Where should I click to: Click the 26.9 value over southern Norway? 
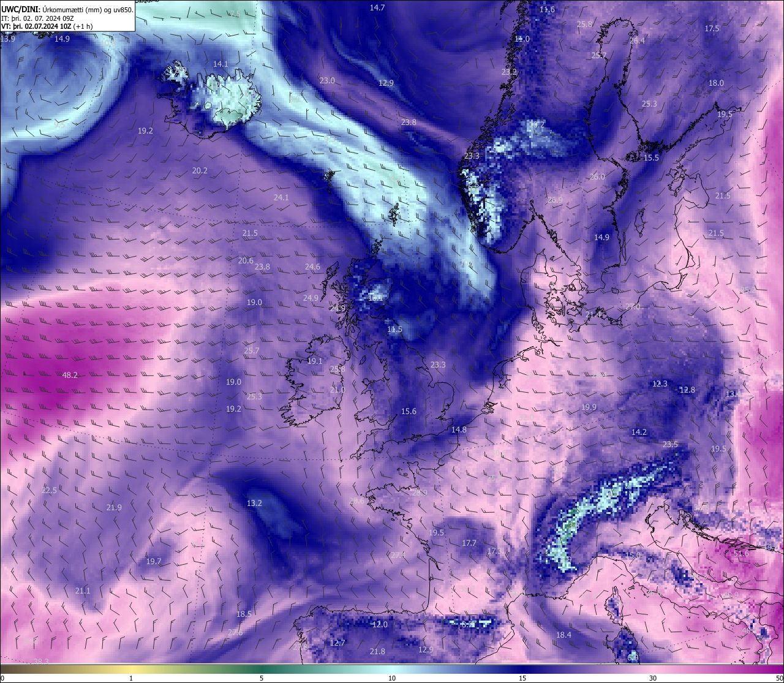click(555, 200)
